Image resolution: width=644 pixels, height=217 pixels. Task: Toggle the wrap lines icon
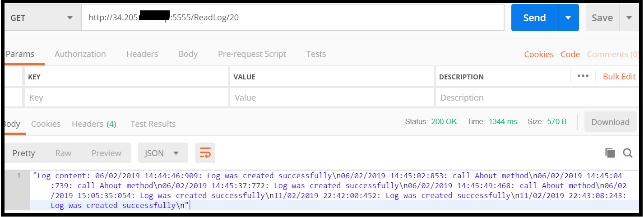(x=205, y=153)
